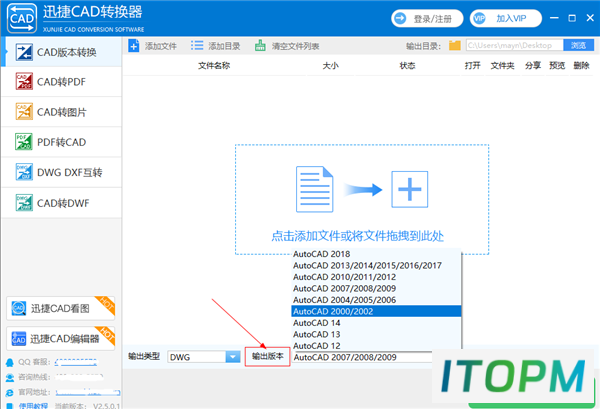This screenshot has width=600, height=409.
Task: Click the 迅捷CAD编辑器 icon
Action: 19,338
